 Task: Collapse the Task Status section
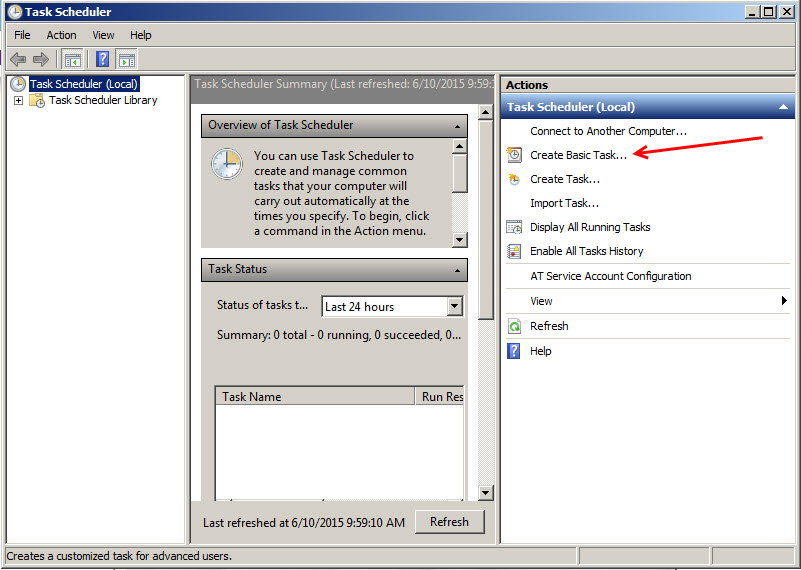click(457, 270)
